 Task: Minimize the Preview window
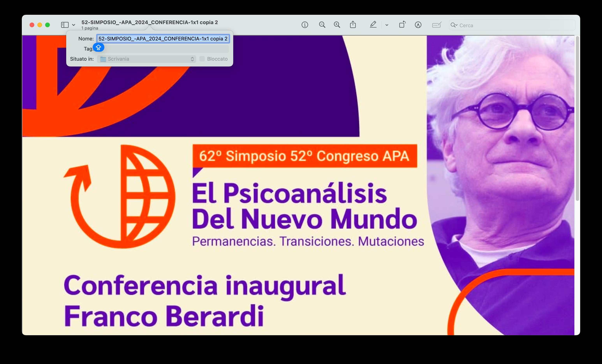40,25
